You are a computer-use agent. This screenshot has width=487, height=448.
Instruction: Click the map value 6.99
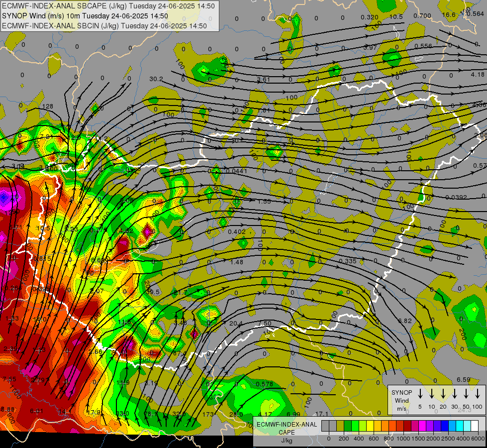(x=293, y=414)
